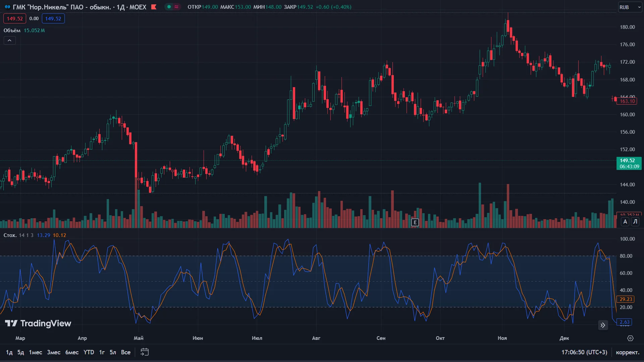Click the orange stochastic value 10.12

tap(59, 235)
